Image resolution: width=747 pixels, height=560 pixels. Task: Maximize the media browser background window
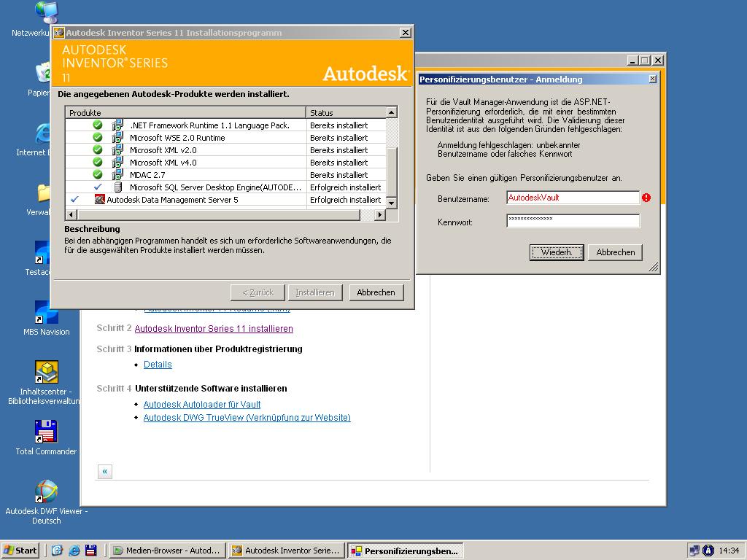(645, 61)
